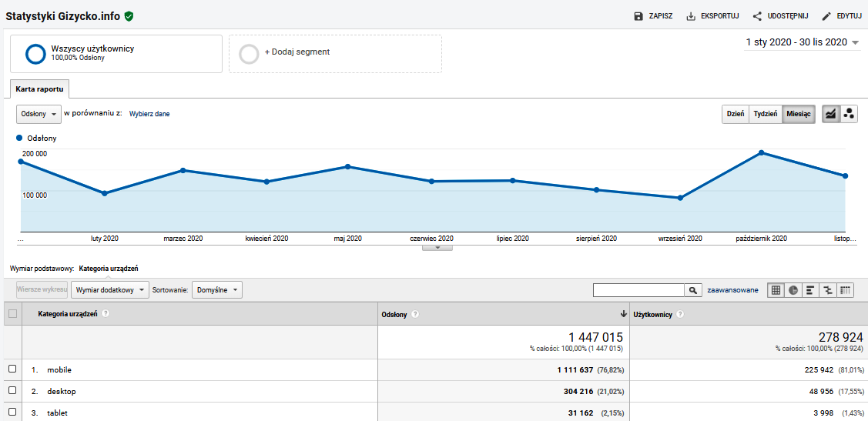Click the październik 2020 chart data point
Viewport: 868px width, 421px height.
click(x=761, y=152)
